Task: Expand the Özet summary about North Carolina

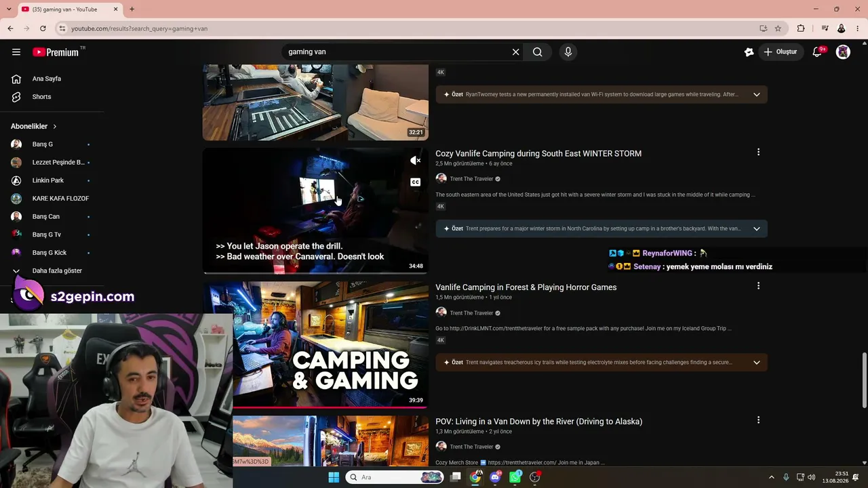Action: tap(756, 228)
